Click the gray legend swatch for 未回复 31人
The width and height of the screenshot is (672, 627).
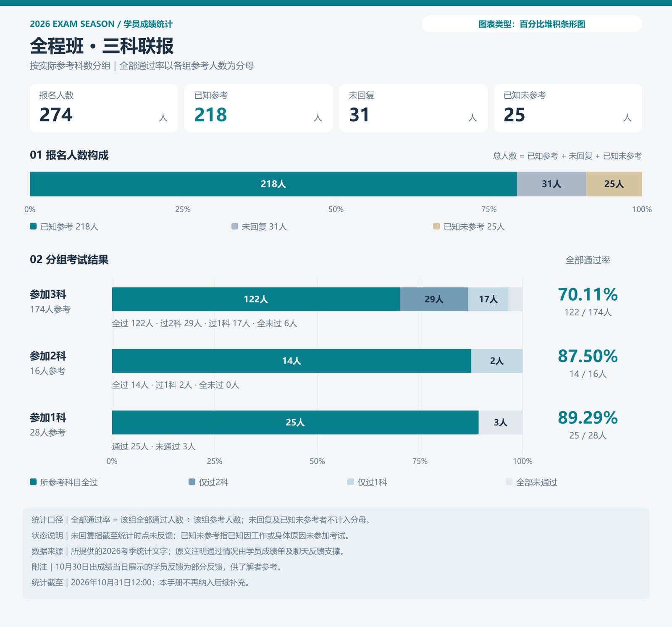235,226
